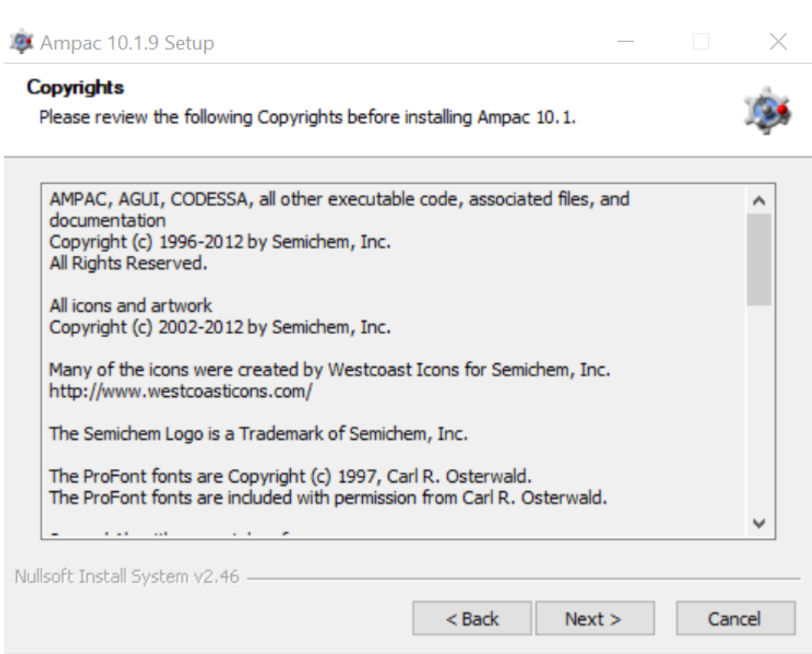Cancel the Ampac setup

(735, 618)
